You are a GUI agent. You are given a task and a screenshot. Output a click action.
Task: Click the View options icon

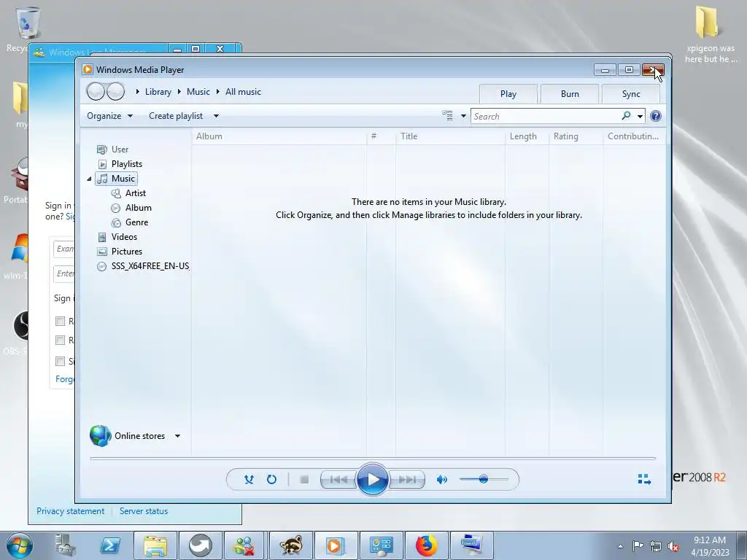pos(447,116)
